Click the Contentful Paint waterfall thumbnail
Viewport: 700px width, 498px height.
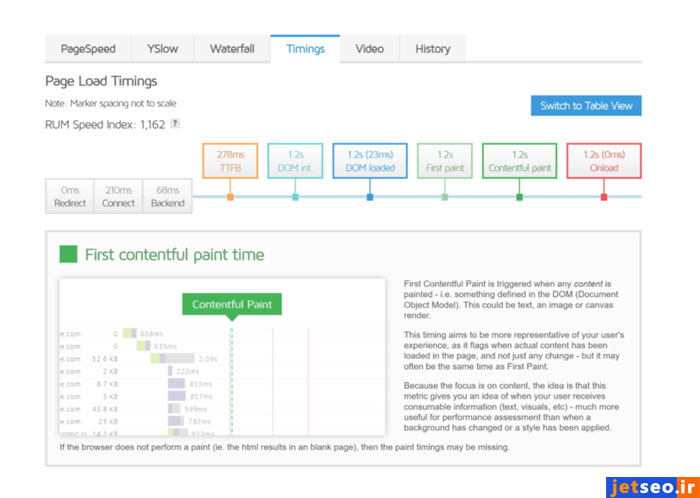point(220,358)
